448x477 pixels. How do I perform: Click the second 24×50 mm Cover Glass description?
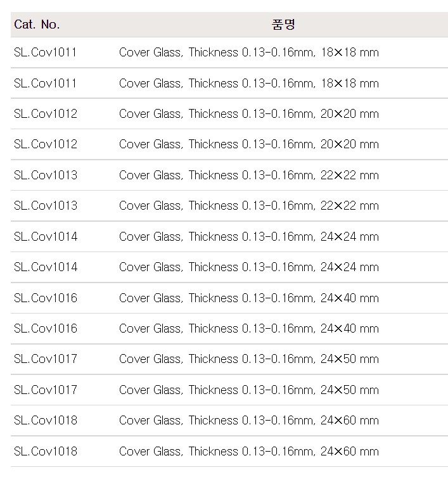(x=249, y=390)
